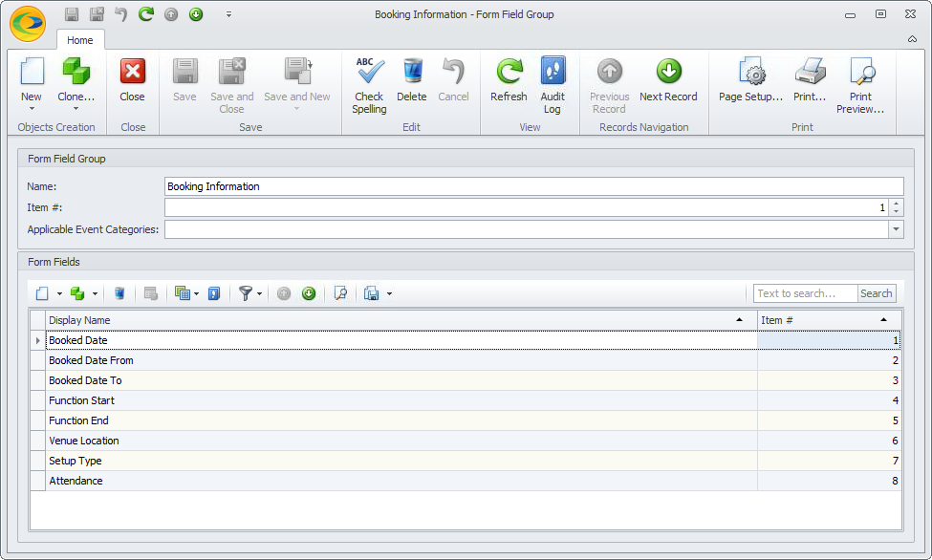Viewport: 932px width, 560px height.
Task: Open the dropdown arrow under the ribbon's New button
Action: tap(32, 109)
